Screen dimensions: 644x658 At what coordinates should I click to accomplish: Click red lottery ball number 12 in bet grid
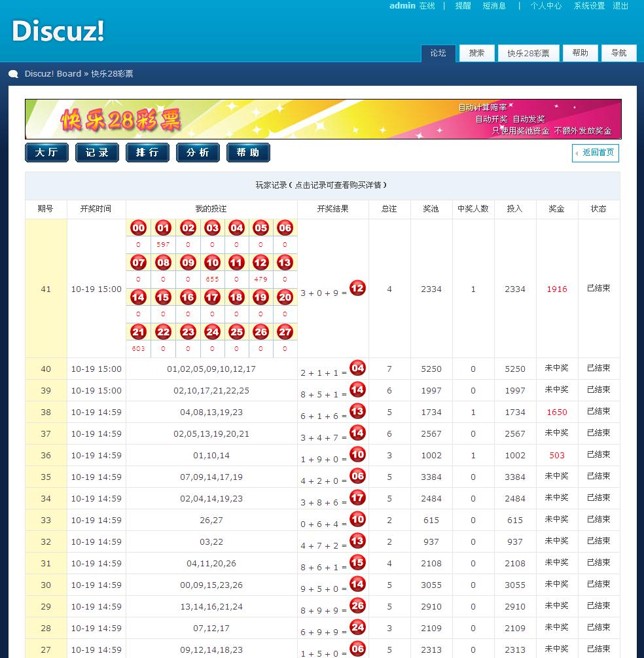point(260,263)
